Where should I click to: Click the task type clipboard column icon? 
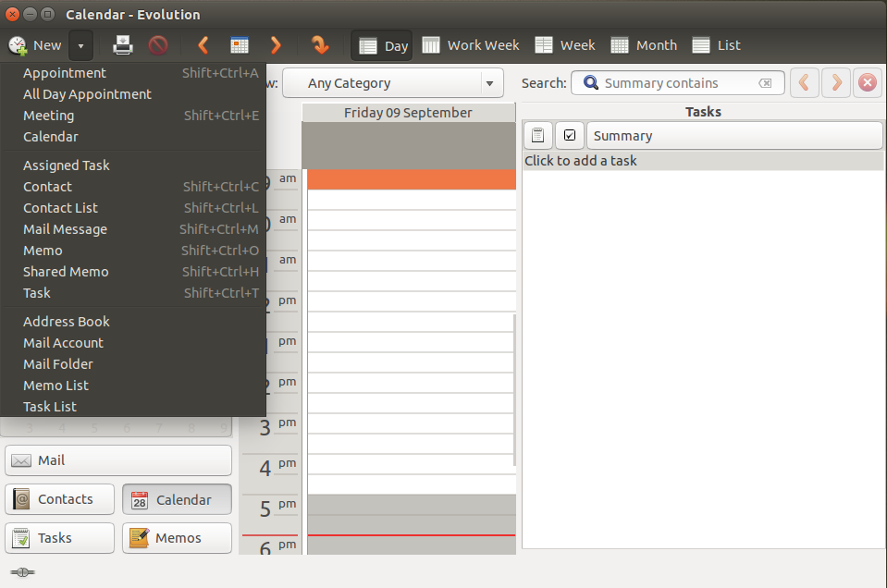click(538, 136)
